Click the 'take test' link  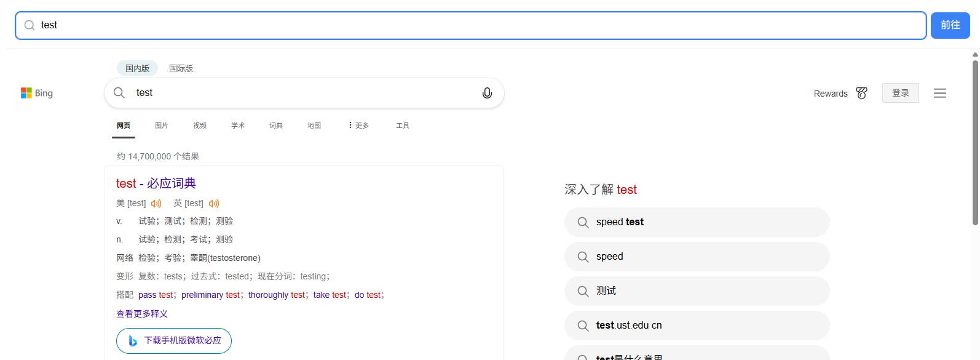(x=330, y=295)
